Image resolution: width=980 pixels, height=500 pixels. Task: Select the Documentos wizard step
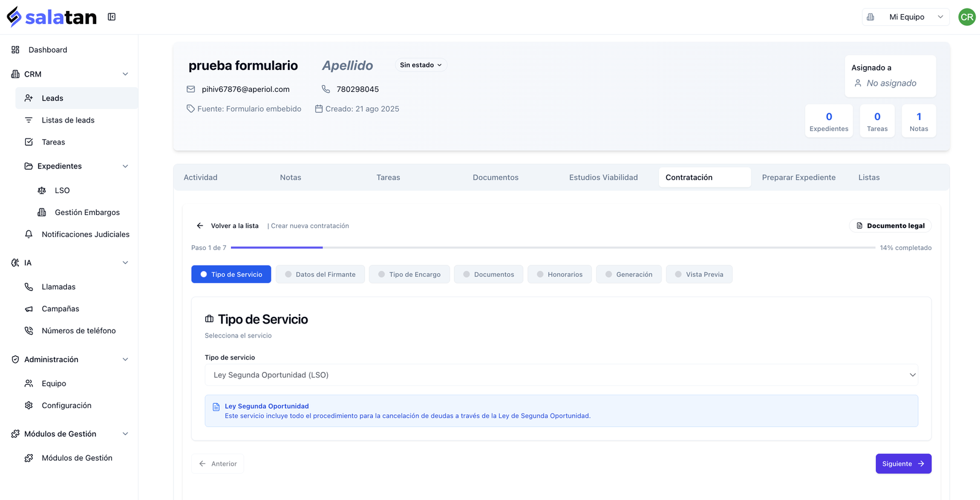[x=489, y=275]
